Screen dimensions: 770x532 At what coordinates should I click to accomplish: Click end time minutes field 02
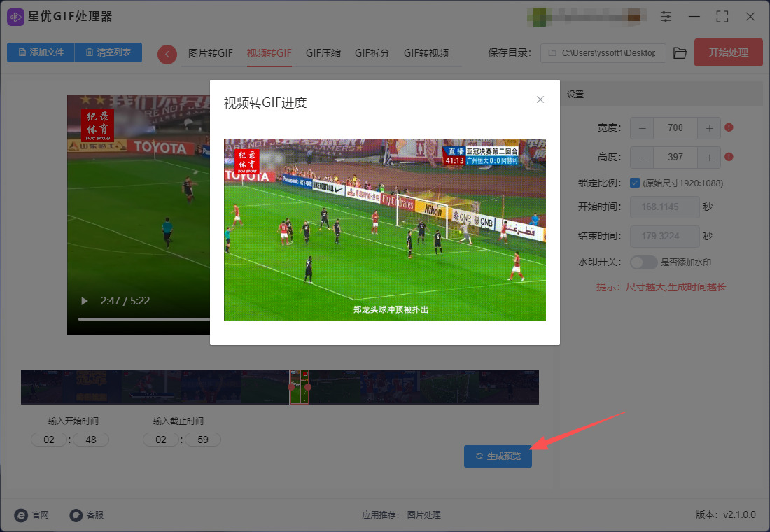[x=160, y=440]
